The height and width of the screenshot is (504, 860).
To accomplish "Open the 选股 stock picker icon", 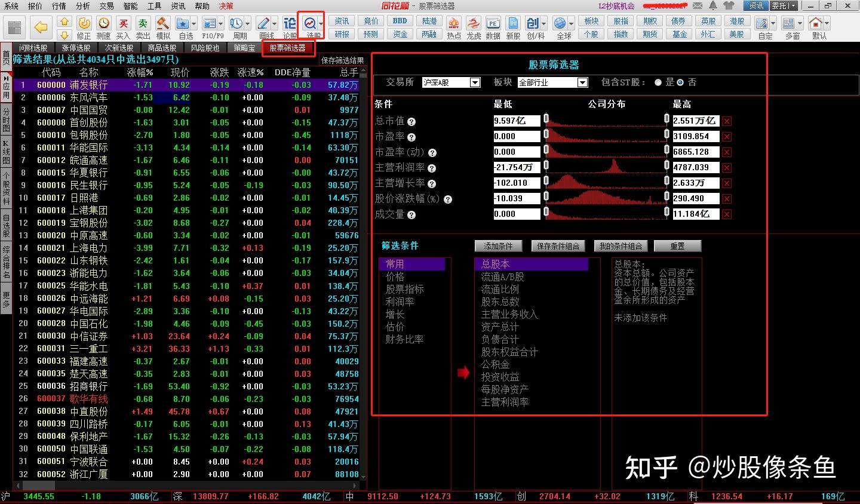I will pyautogui.click(x=310, y=23).
